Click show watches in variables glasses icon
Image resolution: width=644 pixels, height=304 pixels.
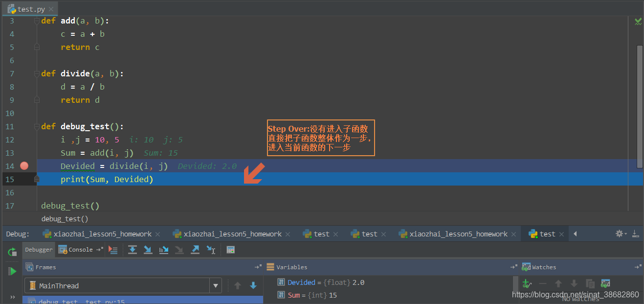[606, 283]
